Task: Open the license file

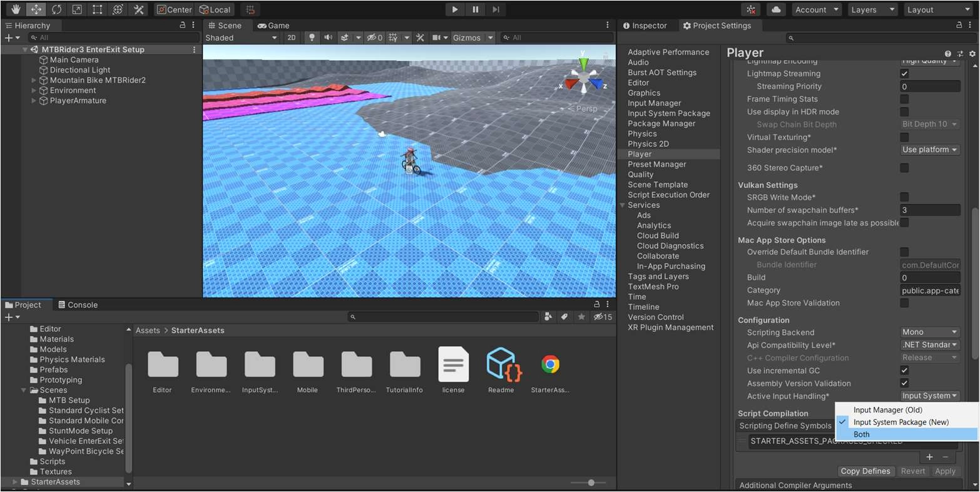Action: pyautogui.click(x=453, y=370)
